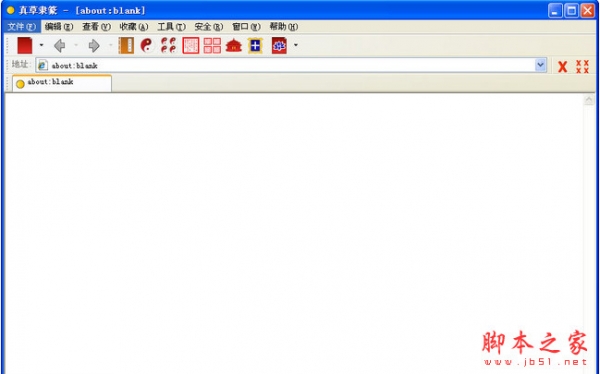The image size is (600, 374).
Task: Click the yellow circle title bar icon
Action: point(11,10)
